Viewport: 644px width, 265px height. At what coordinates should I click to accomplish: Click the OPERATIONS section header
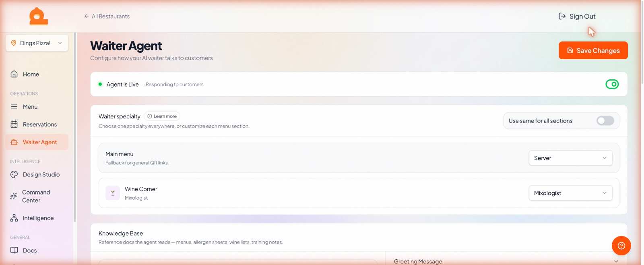(x=24, y=93)
